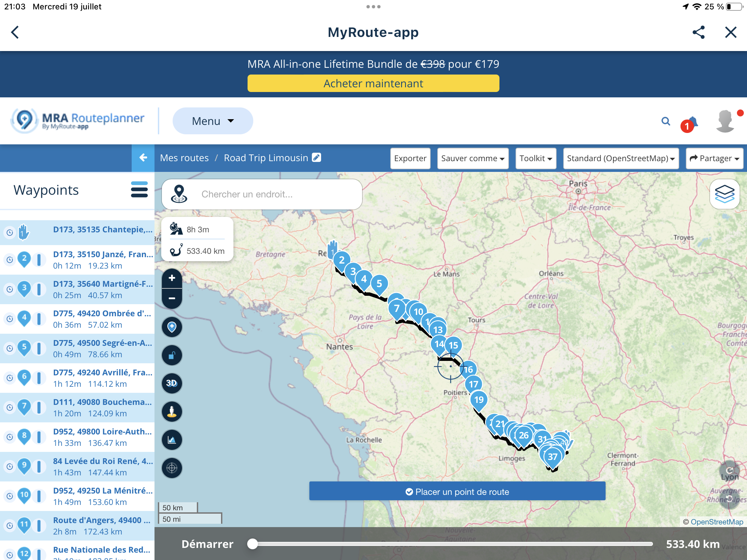The height and width of the screenshot is (560, 747).
Task: Open the map layers button
Action: click(725, 194)
